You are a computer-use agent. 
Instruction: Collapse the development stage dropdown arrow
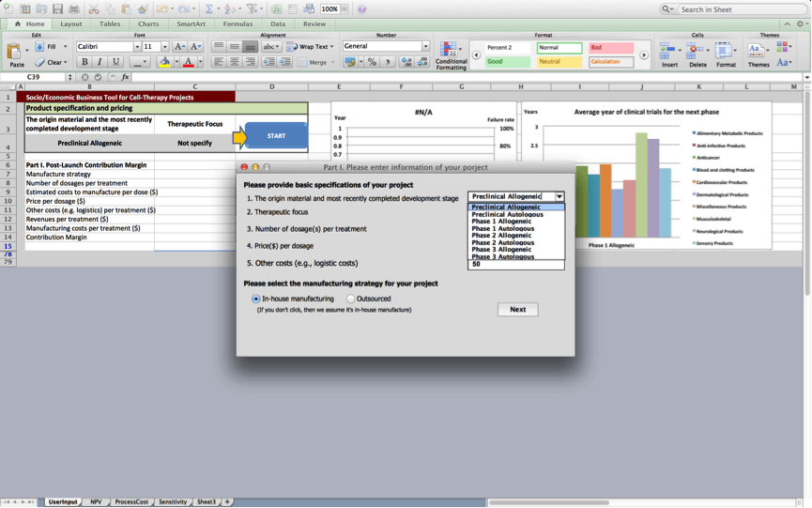[x=559, y=197]
